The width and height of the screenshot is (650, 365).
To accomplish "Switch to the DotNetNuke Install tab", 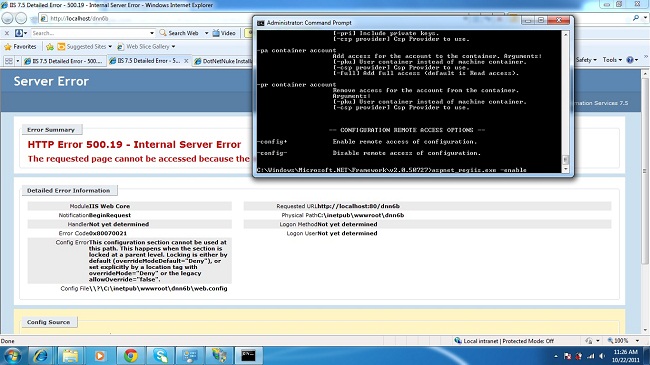I will [223, 61].
